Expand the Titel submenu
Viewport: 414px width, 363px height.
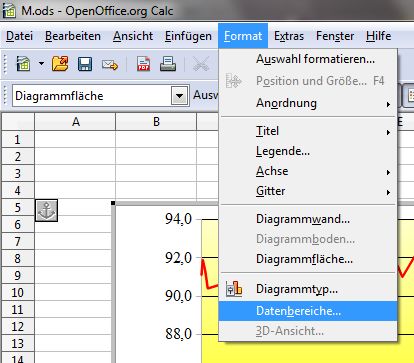point(308,131)
